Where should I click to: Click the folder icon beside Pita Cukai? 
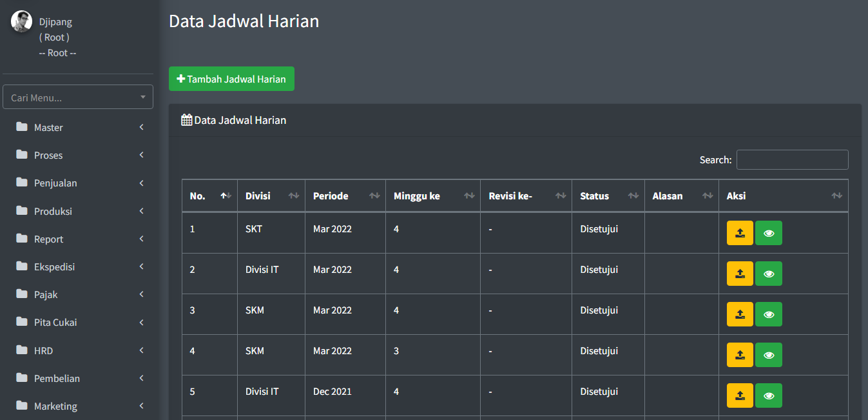22,322
